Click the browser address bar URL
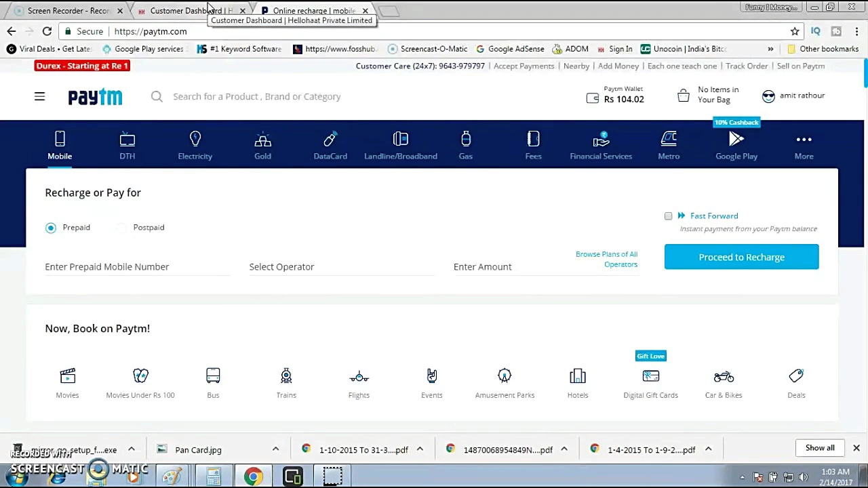This screenshot has width=868, height=488. 151,31
